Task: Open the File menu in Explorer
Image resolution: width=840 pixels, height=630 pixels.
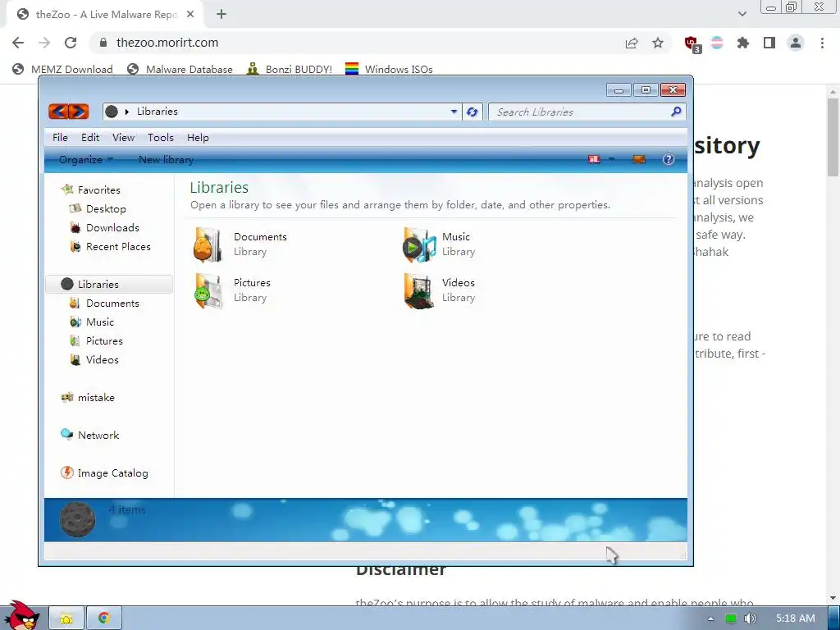Action: pyautogui.click(x=60, y=138)
